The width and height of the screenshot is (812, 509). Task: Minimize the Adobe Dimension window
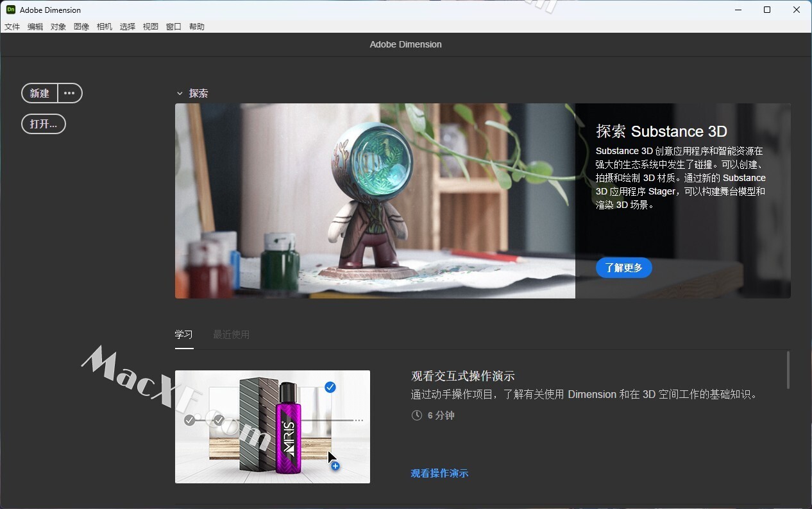tap(738, 10)
